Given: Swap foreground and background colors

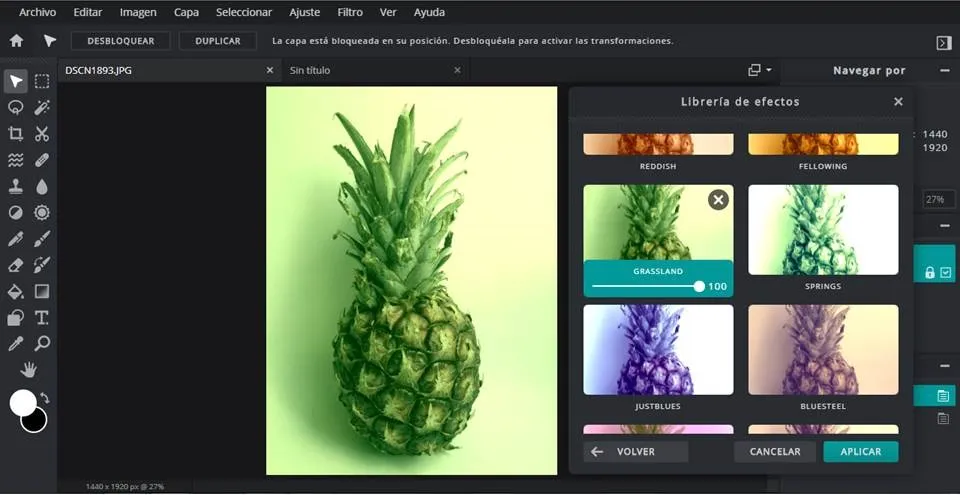Looking at the screenshot, I should coord(45,398).
